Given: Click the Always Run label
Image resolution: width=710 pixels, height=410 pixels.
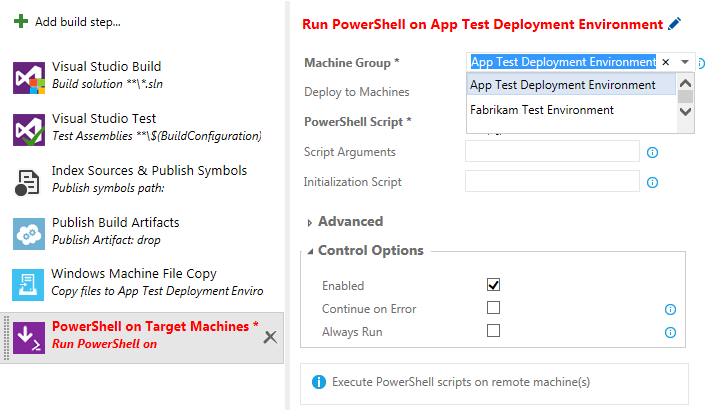Looking at the screenshot, I should click(352, 332).
